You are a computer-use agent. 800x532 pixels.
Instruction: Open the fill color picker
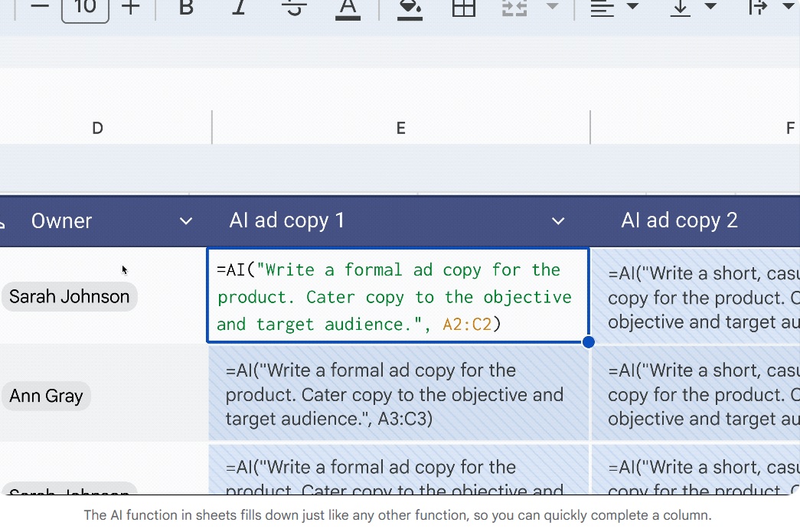coord(410,8)
